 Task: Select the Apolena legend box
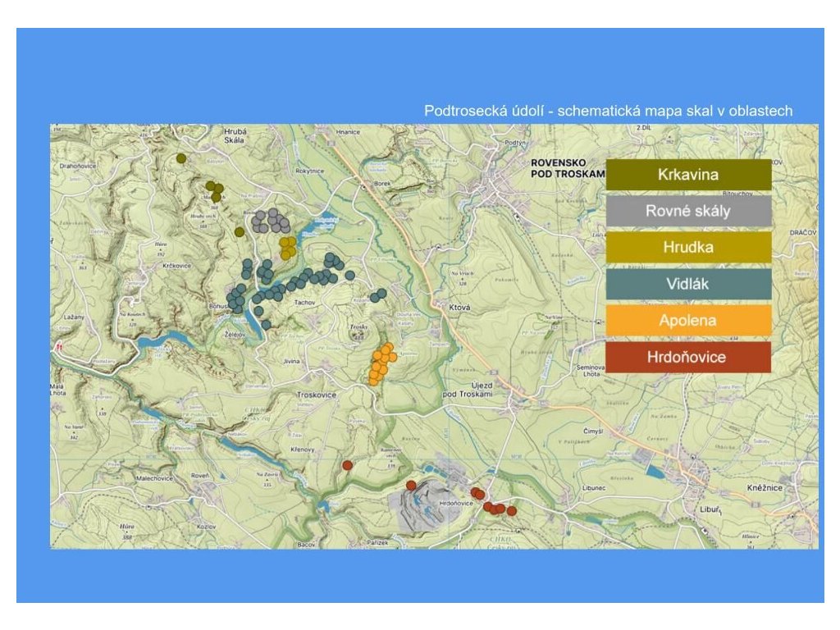[688, 321]
